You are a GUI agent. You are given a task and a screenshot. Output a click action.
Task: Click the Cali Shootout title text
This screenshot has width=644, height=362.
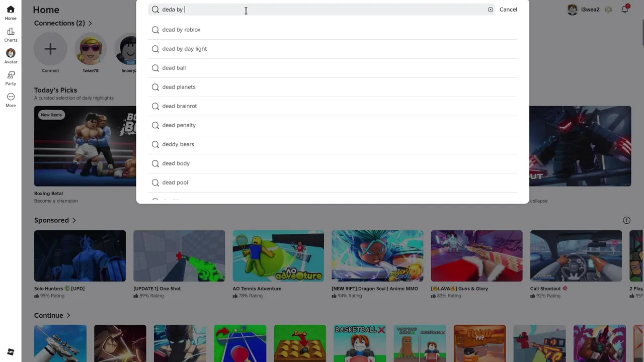click(549, 289)
